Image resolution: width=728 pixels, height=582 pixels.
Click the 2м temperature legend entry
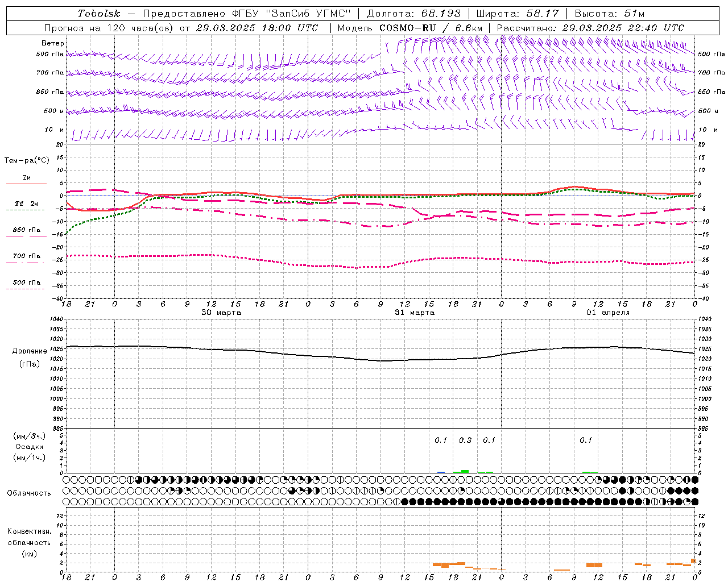click(x=27, y=178)
